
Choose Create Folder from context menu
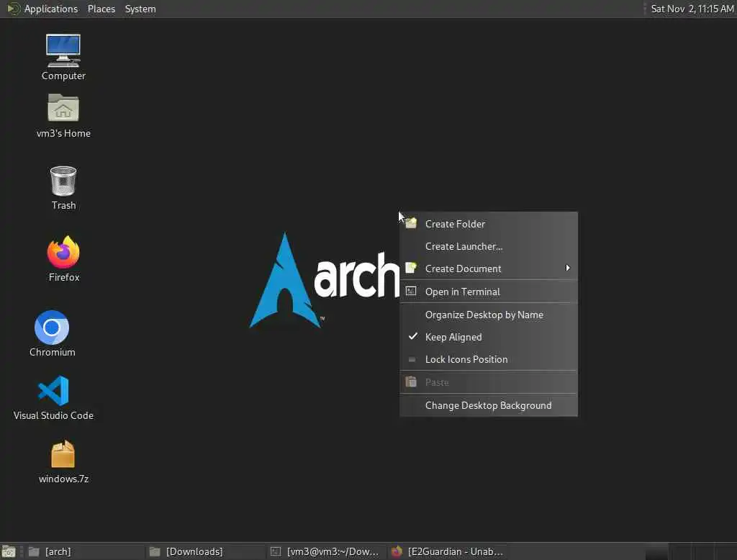tap(489, 224)
